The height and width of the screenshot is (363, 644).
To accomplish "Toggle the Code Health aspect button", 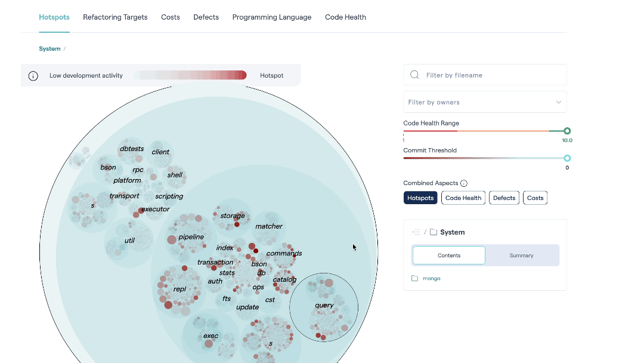I will [463, 198].
